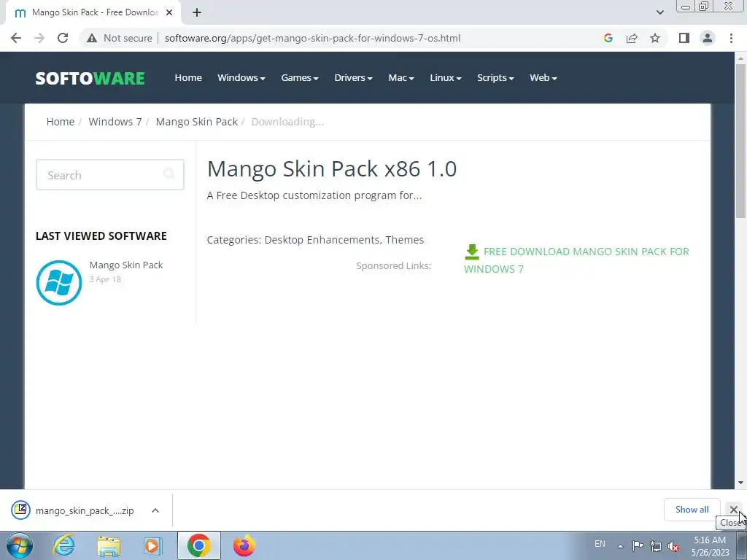
Task: Click the network tray icon
Action: click(x=656, y=545)
